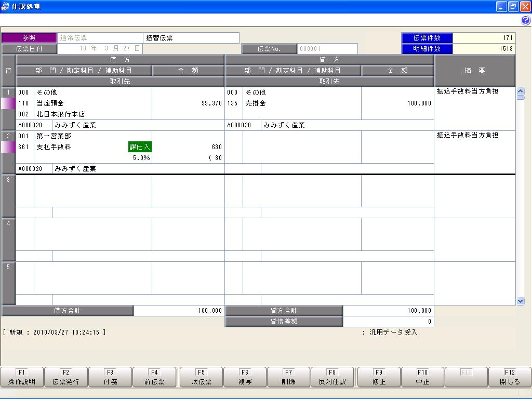Click credit account 売掛金
Image resolution: width=532 pixels, height=399 pixels.
click(256, 103)
